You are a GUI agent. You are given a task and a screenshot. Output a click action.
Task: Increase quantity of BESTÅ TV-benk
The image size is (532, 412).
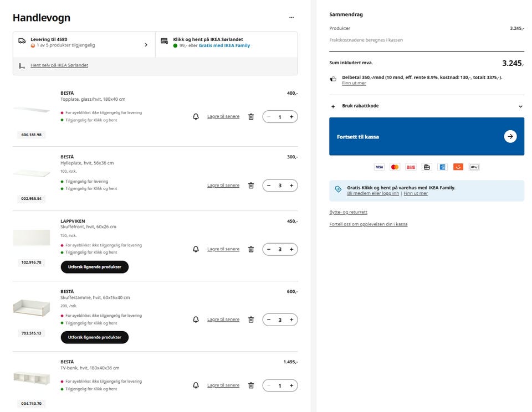pyautogui.click(x=291, y=385)
